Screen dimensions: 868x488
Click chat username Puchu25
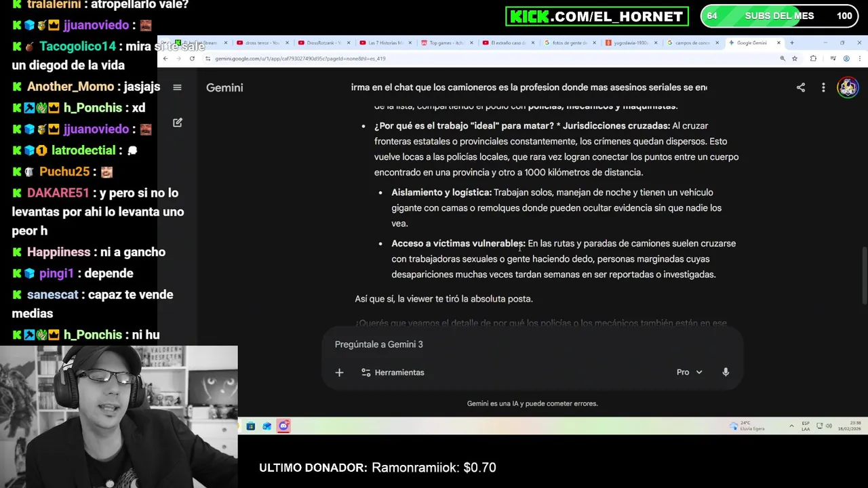(x=64, y=172)
